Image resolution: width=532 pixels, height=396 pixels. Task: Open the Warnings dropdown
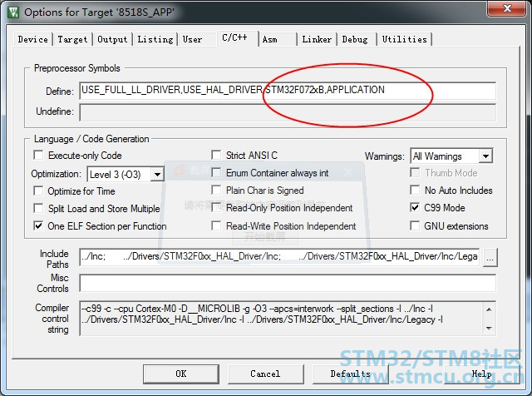click(x=485, y=156)
